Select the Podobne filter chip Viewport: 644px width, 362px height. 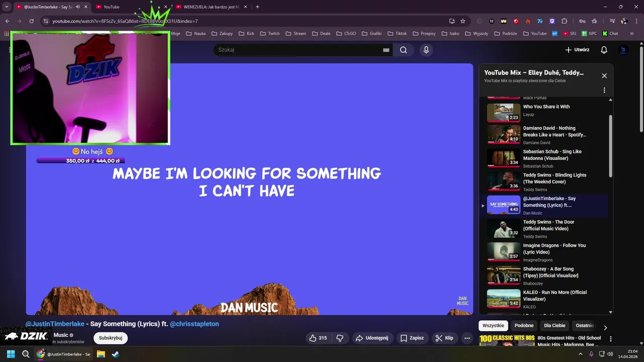tap(524, 325)
